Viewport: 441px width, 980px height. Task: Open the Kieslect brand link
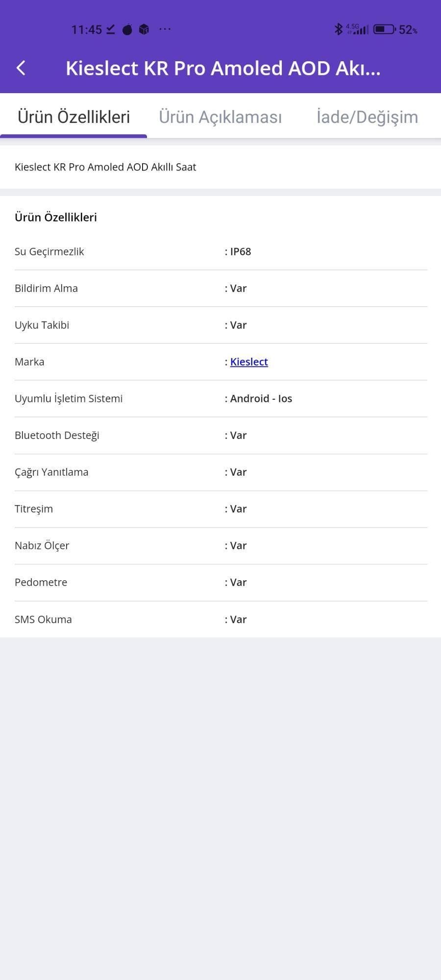pyautogui.click(x=249, y=362)
